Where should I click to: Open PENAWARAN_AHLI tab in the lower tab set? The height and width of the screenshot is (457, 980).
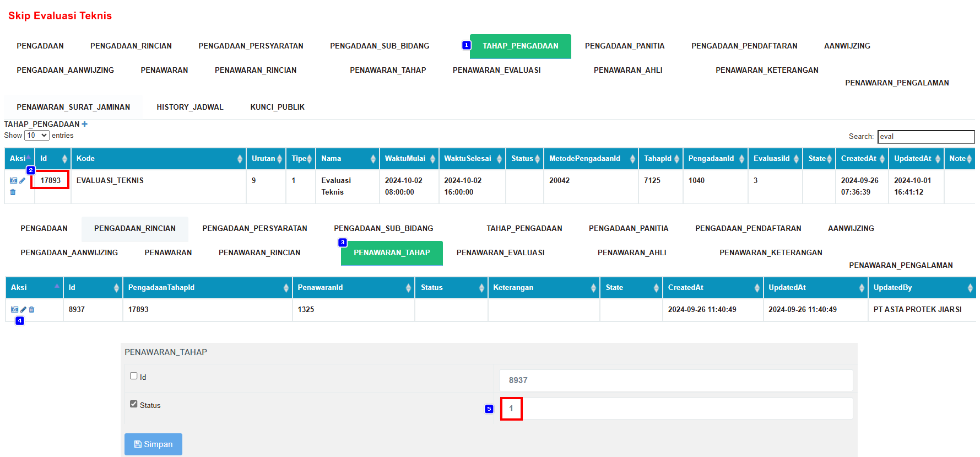632,253
